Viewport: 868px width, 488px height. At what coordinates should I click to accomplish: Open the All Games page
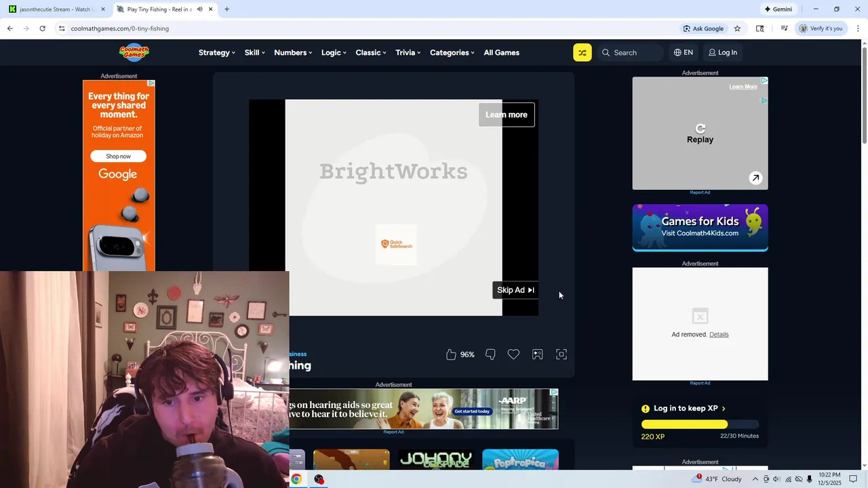tap(502, 52)
